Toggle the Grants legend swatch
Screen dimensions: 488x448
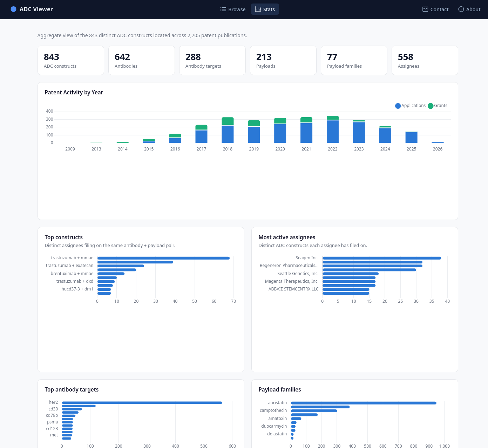(x=431, y=106)
